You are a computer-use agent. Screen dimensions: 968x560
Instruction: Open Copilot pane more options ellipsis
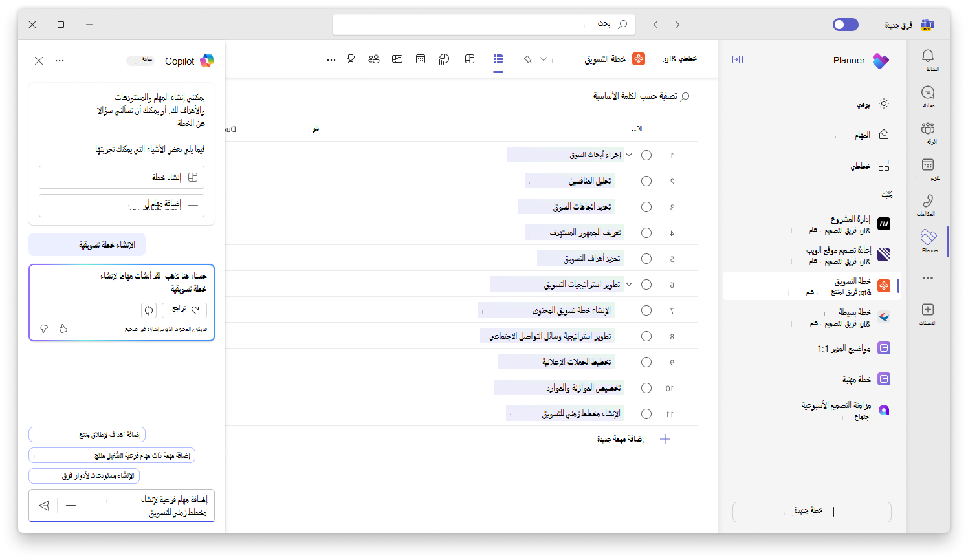click(60, 61)
